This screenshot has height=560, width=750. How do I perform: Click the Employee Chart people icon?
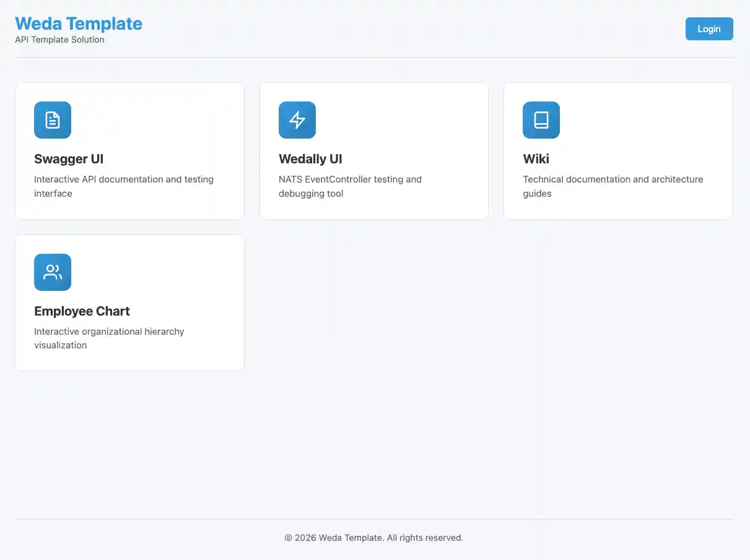53,272
